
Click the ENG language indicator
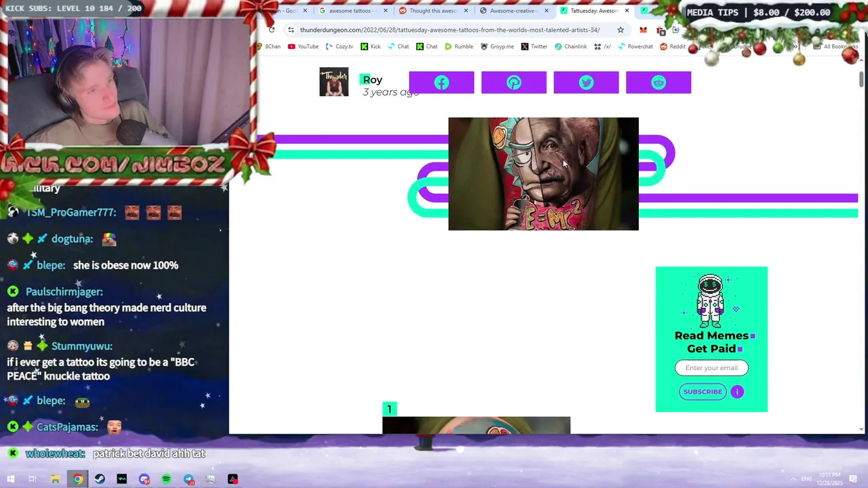(806, 479)
